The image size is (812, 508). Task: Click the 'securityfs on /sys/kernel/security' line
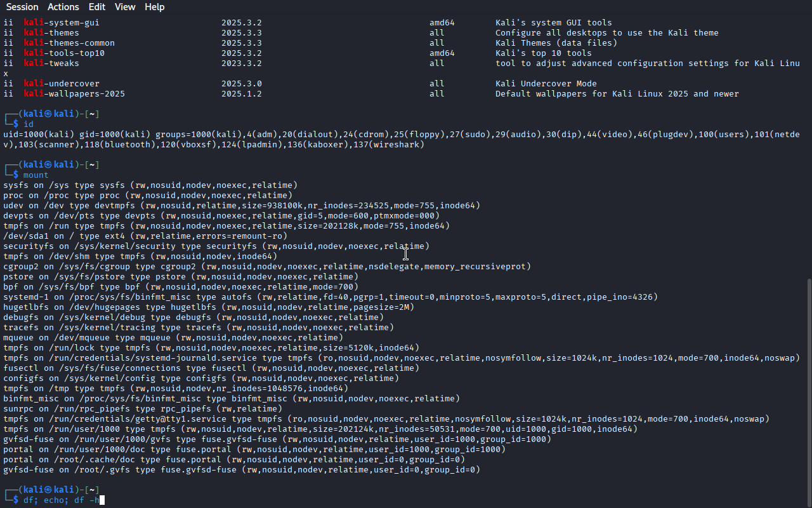tap(216, 246)
